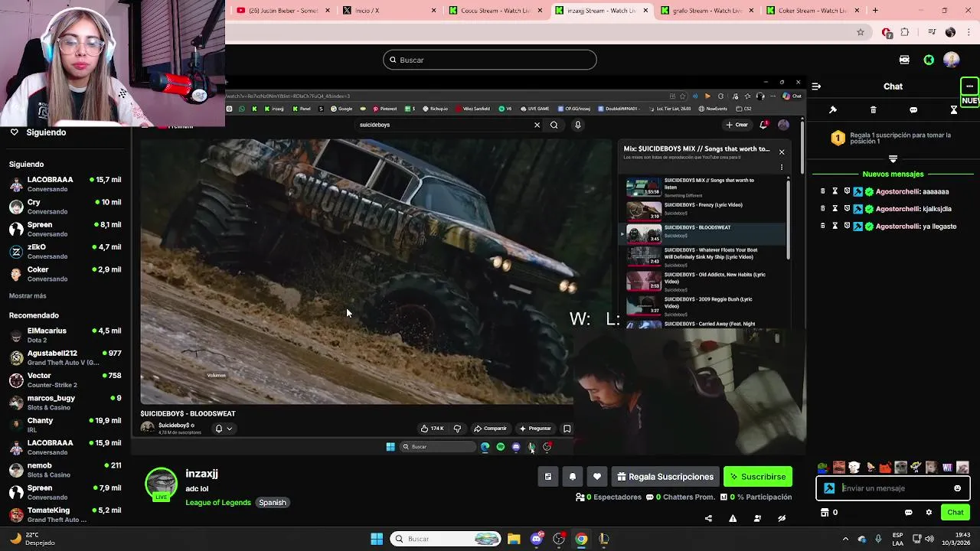The height and width of the screenshot is (551, 980).
Task: Show hidden icons chevron in system tray
Action: click(x=845, y=539)
